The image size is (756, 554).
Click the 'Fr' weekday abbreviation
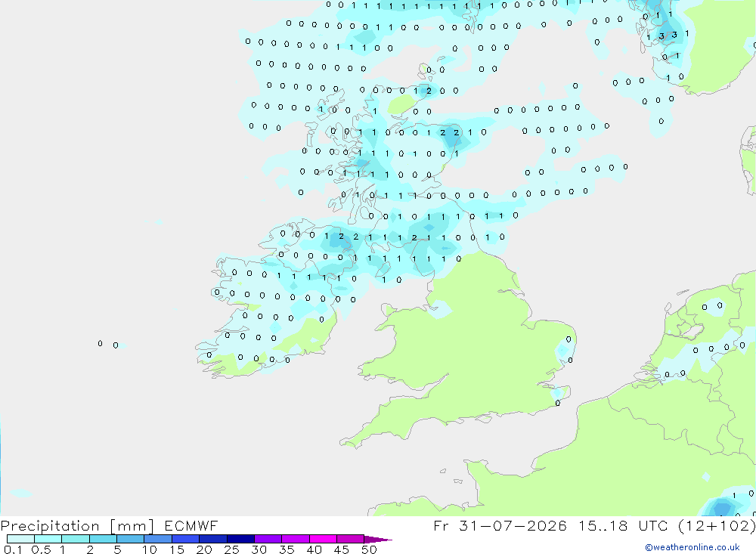(441, 525)
